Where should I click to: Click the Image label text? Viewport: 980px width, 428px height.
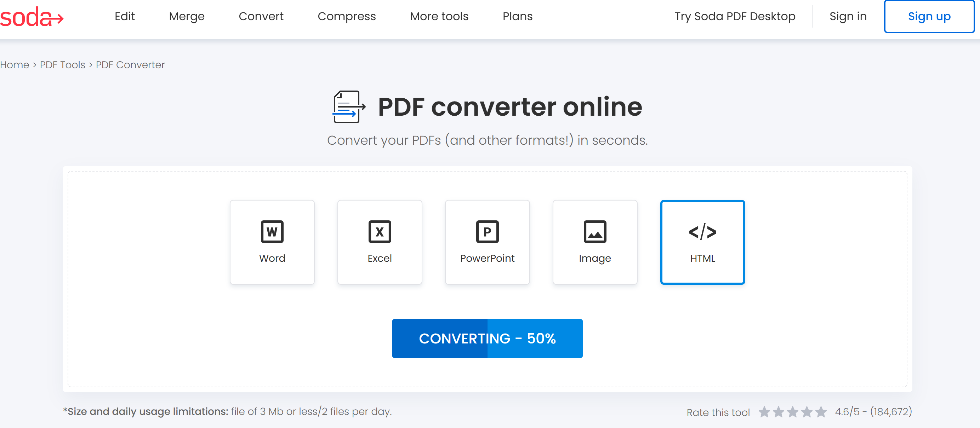595,259
